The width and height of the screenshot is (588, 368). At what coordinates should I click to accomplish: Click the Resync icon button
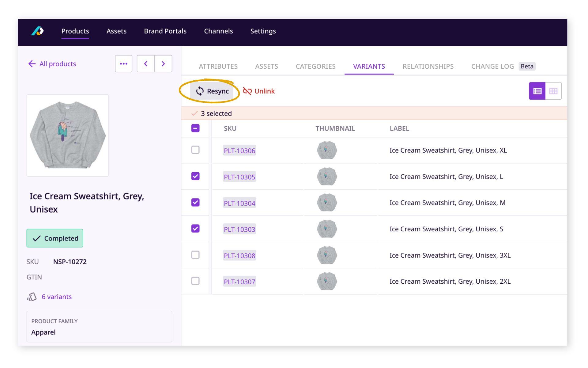201,91
